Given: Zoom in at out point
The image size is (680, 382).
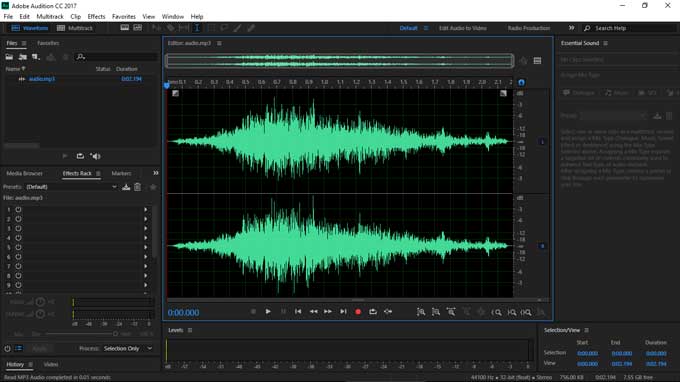Looking at the screenshot, I should click(x=512, y=312).
